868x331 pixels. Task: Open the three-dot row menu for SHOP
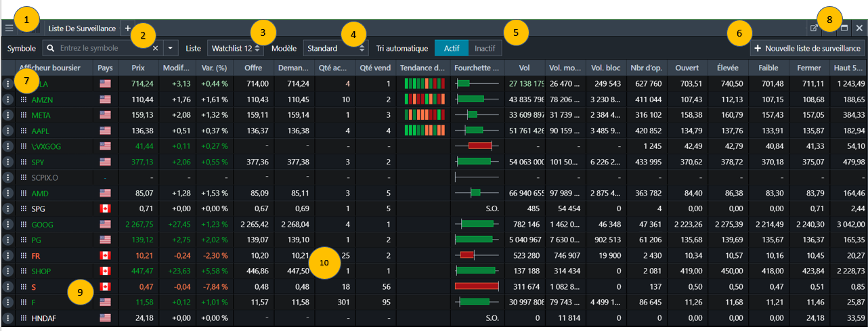point(7,271)
